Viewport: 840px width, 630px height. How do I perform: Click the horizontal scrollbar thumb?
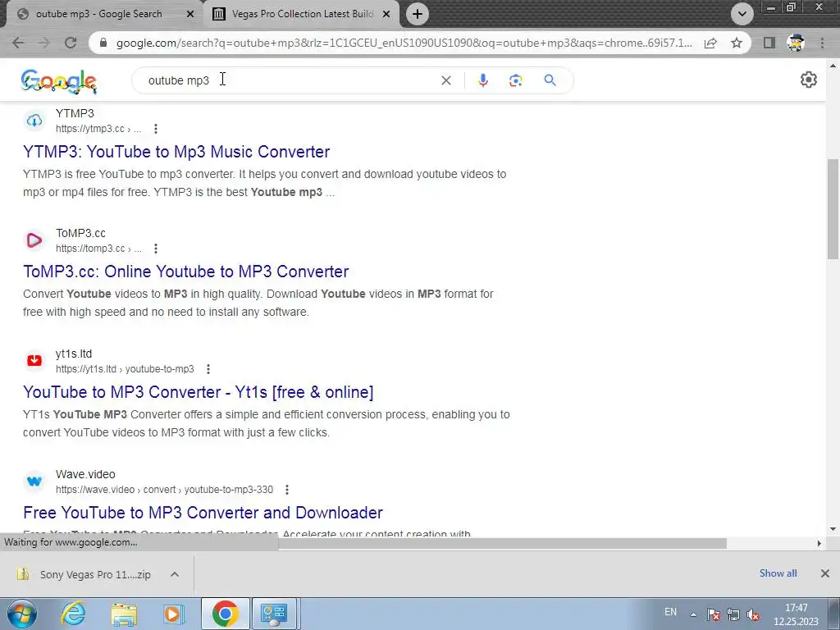click(x=503, y=543)
